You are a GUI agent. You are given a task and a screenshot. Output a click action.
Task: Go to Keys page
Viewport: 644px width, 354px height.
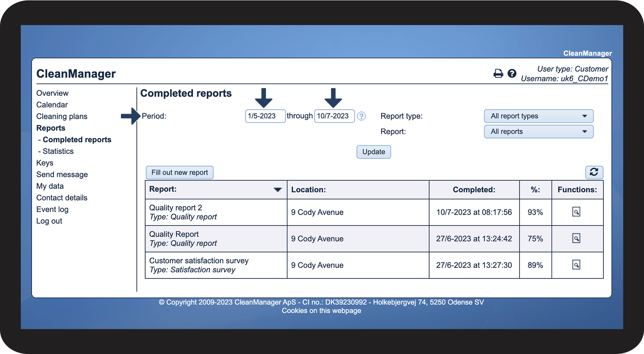click(x=45, y=163)
